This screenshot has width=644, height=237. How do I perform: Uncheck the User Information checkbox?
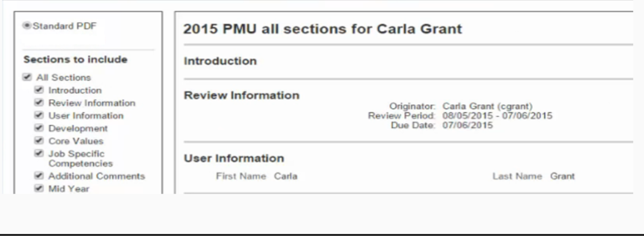pos(39,115)
